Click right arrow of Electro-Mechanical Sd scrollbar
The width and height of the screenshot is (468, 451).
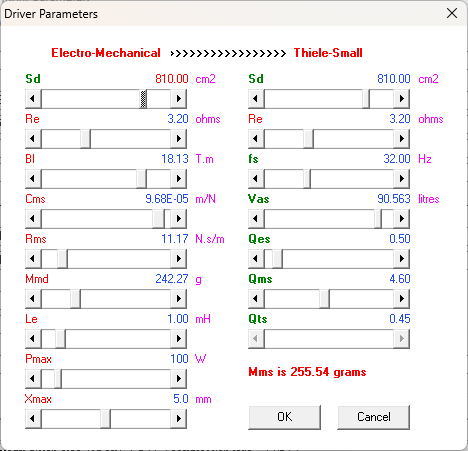click(x=179, y=99)
